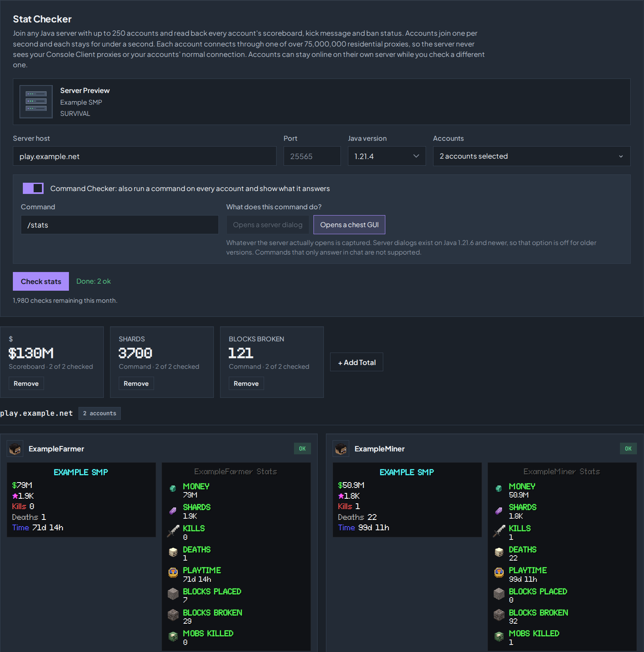Click the clock PLAYTIME icon in ExampleMiner Stats

point(499,573)
